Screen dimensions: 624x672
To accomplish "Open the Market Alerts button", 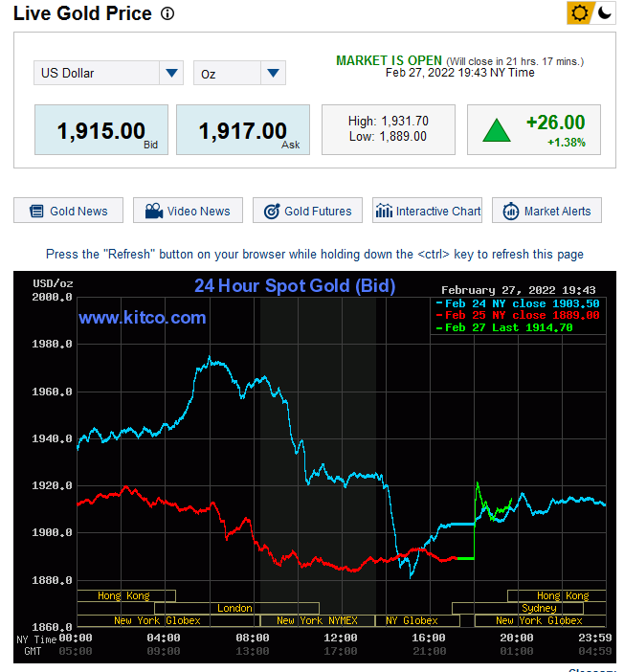I will pyautogui.click(x=546, y=211).
